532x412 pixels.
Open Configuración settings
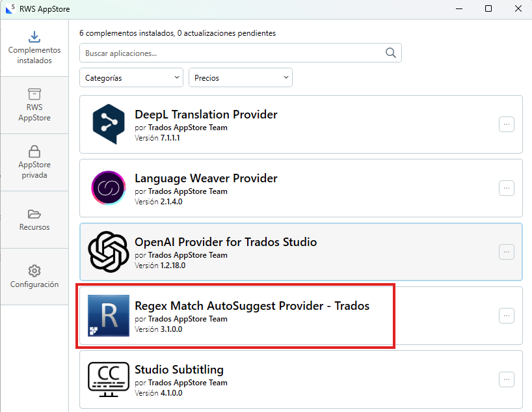(34, 277)
